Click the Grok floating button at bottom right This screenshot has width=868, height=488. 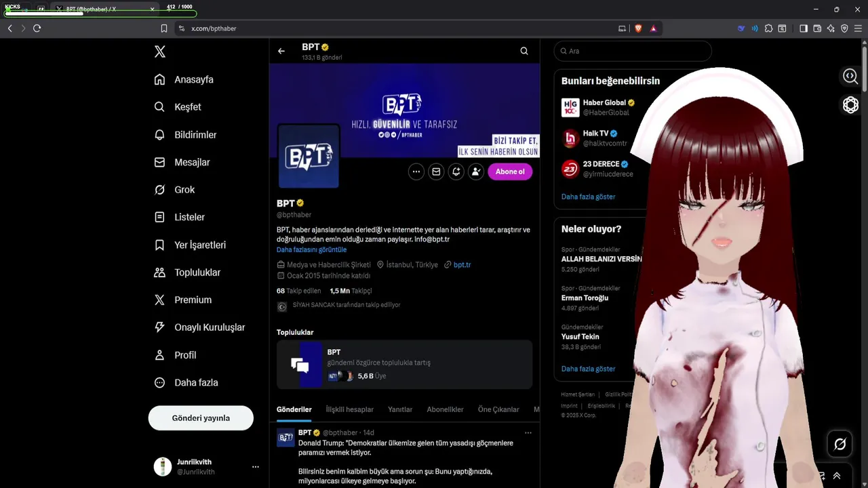tap(840, 444)
